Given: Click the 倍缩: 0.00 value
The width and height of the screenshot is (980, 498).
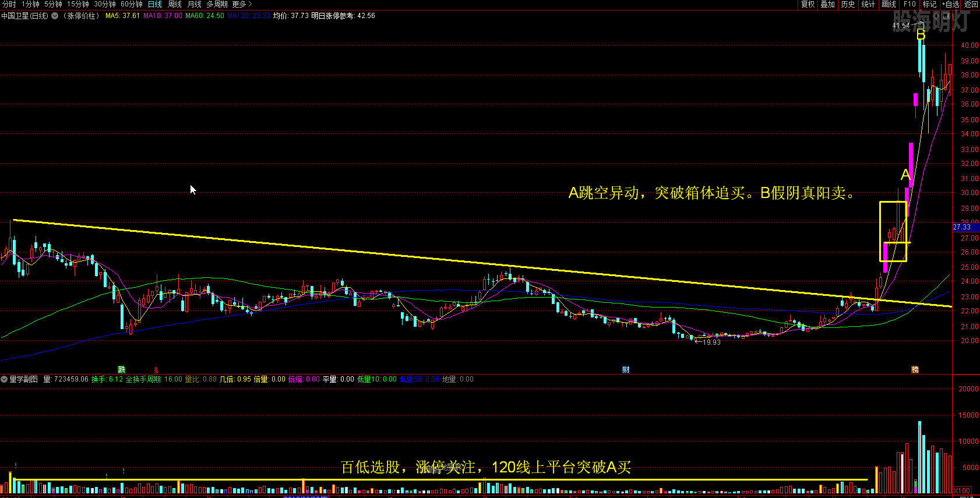Looking at the screenshot, I should click(x=304, y=379).
